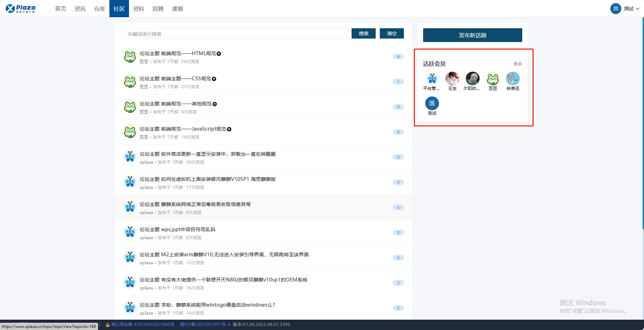The height and width of the screenshot is (330, 644).
Task: Click 花生 member avatar
Action: point(452,79)
